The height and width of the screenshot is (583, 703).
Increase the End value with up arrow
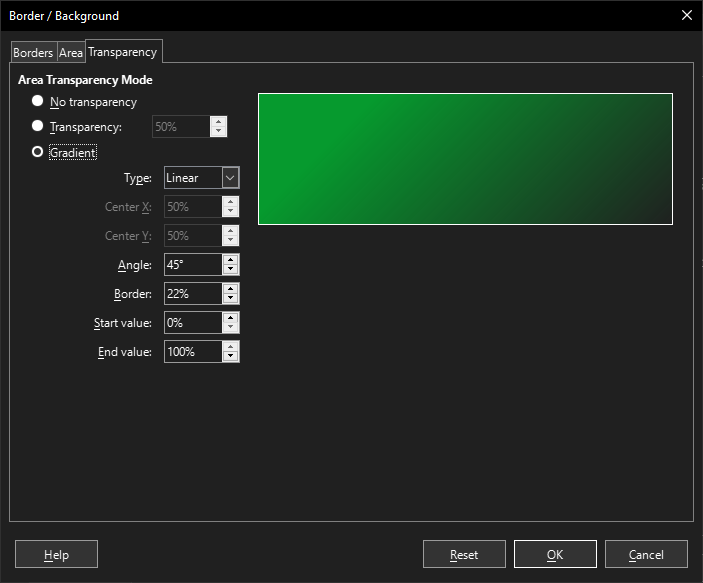click(x=230, y=347)
